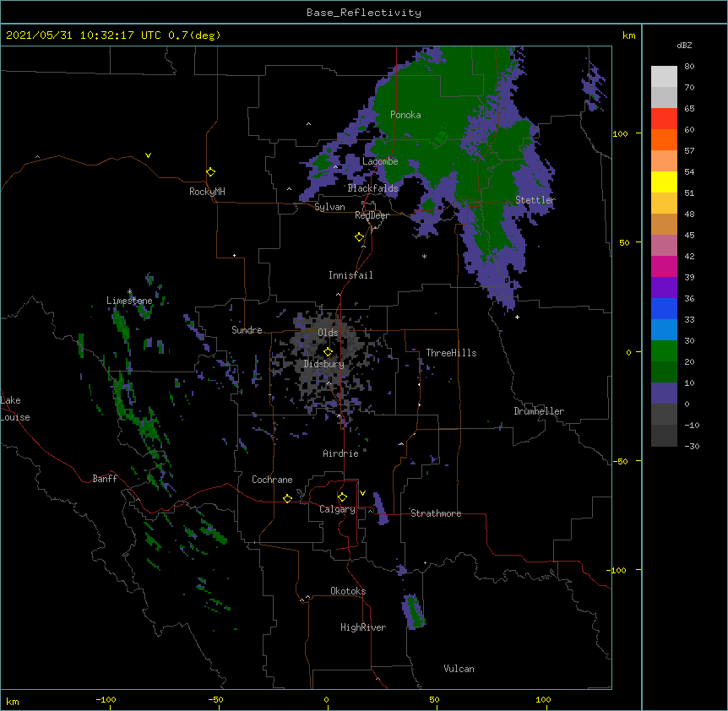Click the Sylvan label
This screenshot has height=711, width=728.
pyautogui.click(x=329, y=207)
